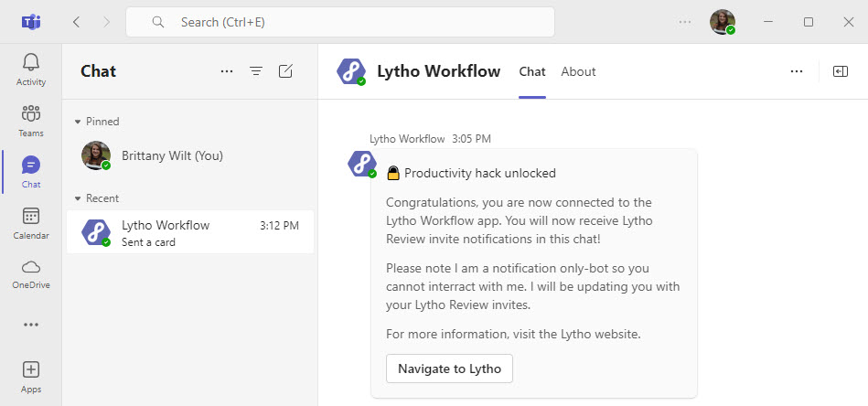The height and width of the screenshot is (406, 868).
Task: Open Settings and more ellipsis in title bar
Action: (685, 22)
